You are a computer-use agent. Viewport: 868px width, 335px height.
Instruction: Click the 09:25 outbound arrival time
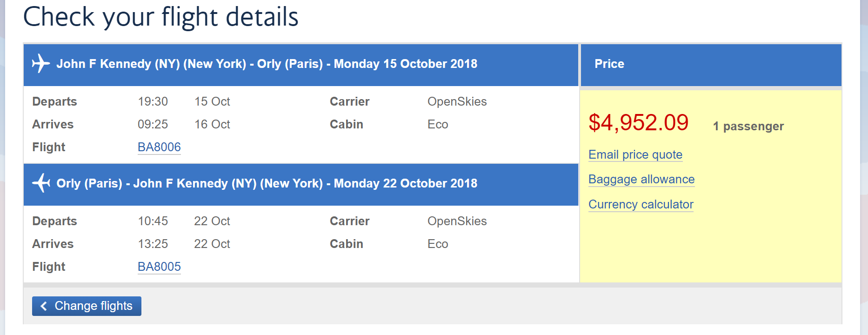coord(153,124)
